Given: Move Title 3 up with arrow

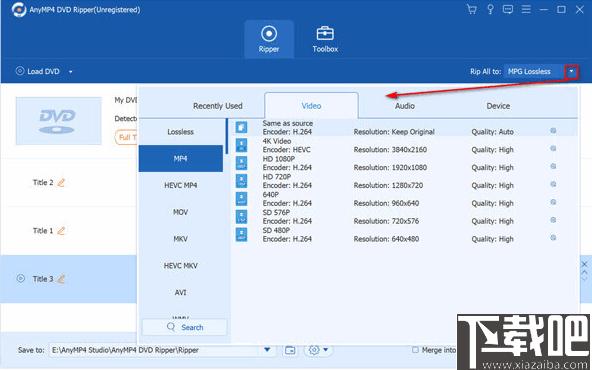Looking at the screenshot, I should [x=584, y=271].
